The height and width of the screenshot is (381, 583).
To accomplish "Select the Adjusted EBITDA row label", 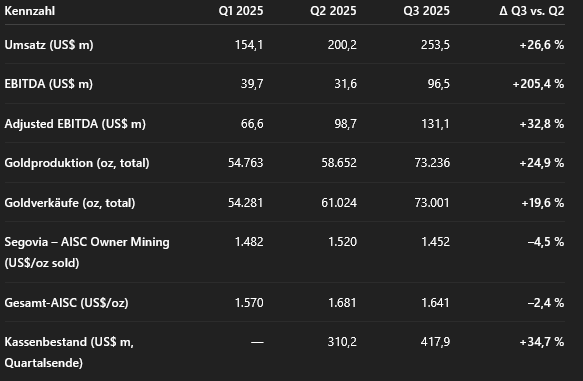I will coord(75,123).
